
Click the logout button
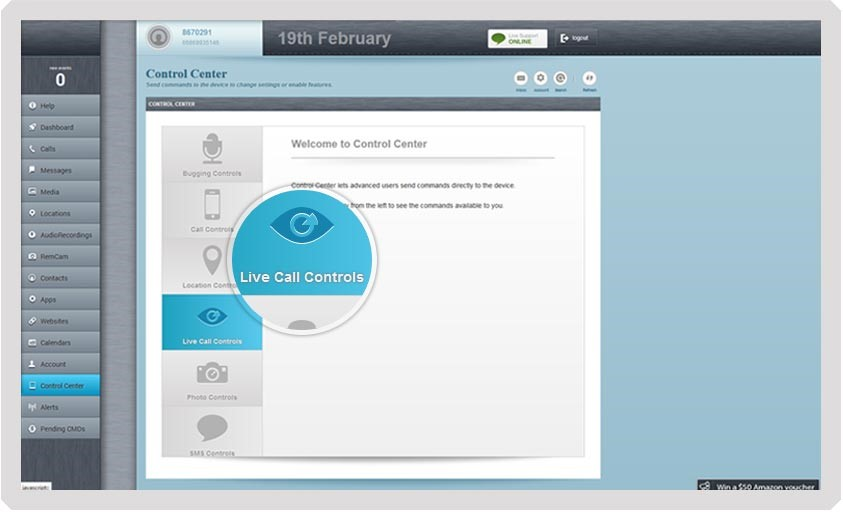tap(575, 38)
